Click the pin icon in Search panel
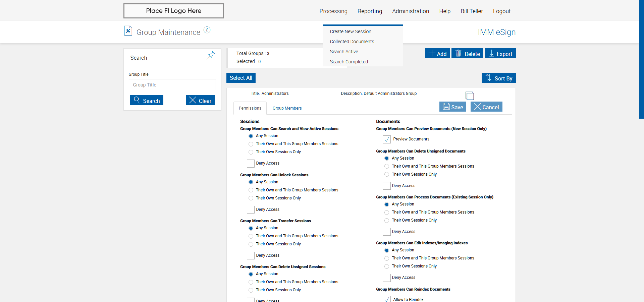The width and height of the screenshot is (644, 302). 211,55
